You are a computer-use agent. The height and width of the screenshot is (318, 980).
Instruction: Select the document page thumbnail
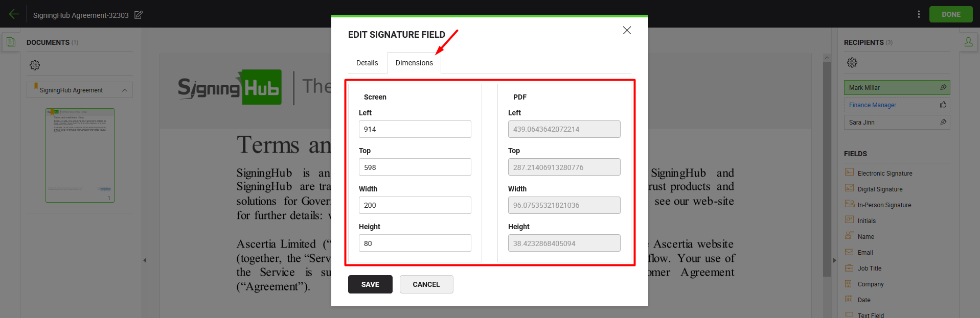point(80,155)
